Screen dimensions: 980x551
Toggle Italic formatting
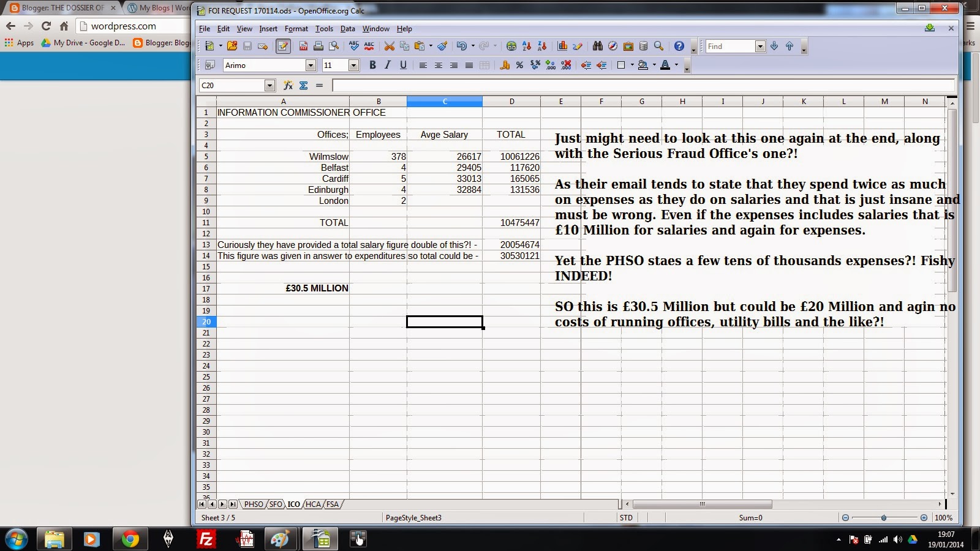388,66
